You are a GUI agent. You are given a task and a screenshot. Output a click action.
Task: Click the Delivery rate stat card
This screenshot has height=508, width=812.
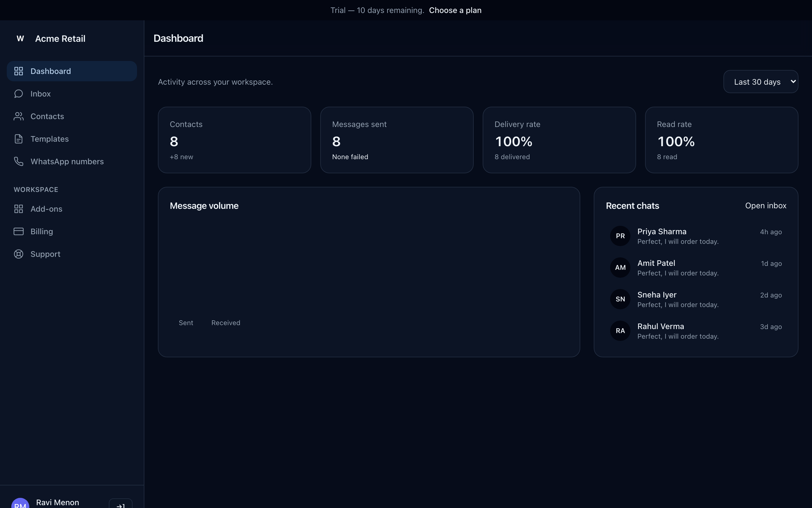(559, 140)
